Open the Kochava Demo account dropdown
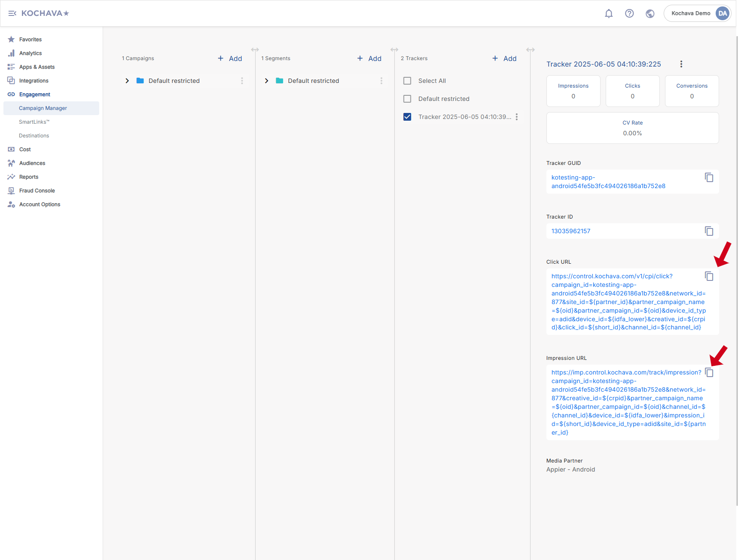738x560 pixels. click(697, 13)
